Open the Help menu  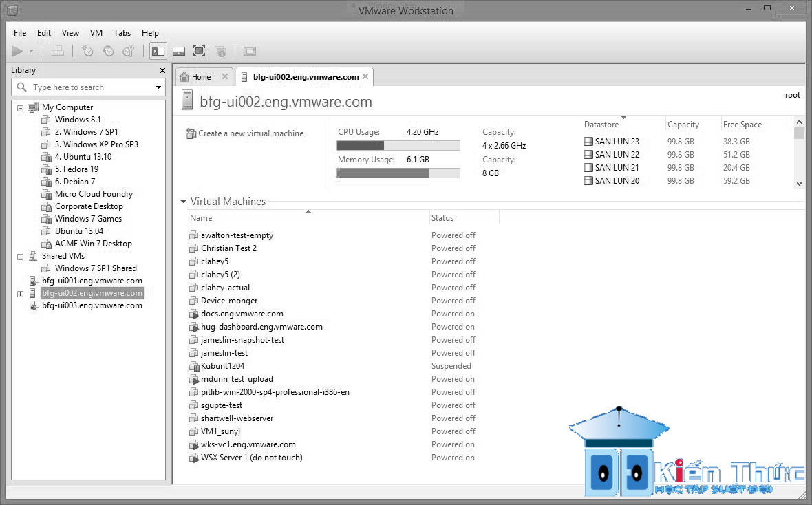[150, 32]
